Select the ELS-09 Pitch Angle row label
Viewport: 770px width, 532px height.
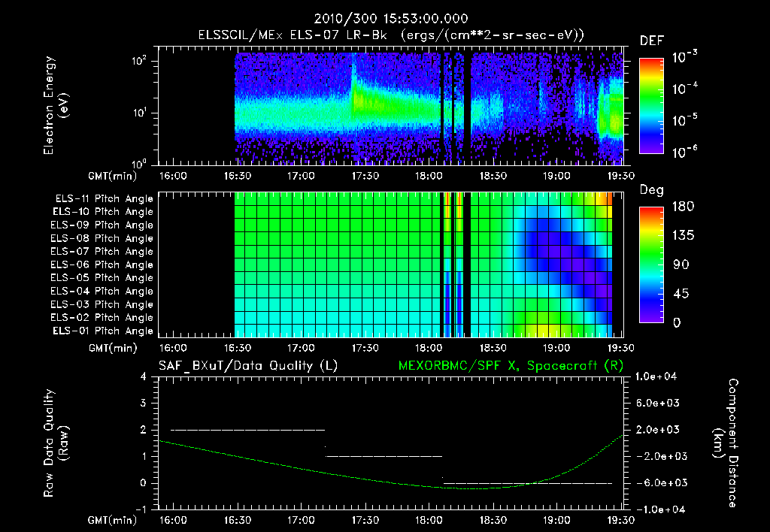pos(102,225)
